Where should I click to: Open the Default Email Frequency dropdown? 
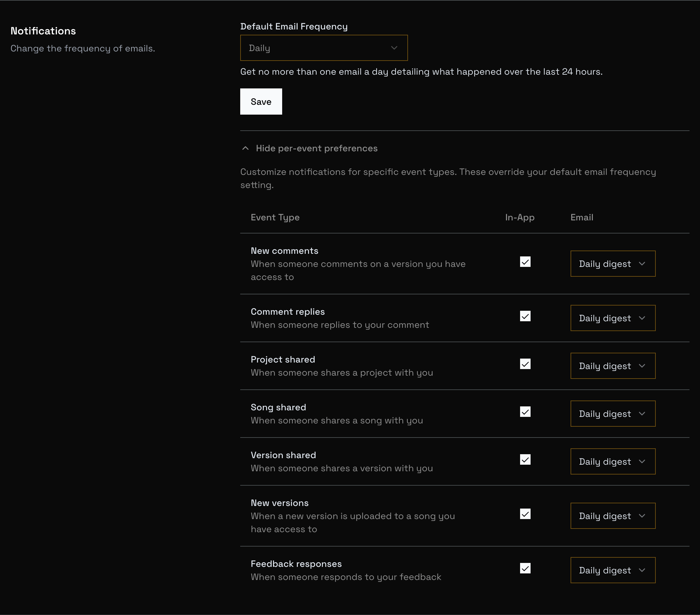click(324, 48)
